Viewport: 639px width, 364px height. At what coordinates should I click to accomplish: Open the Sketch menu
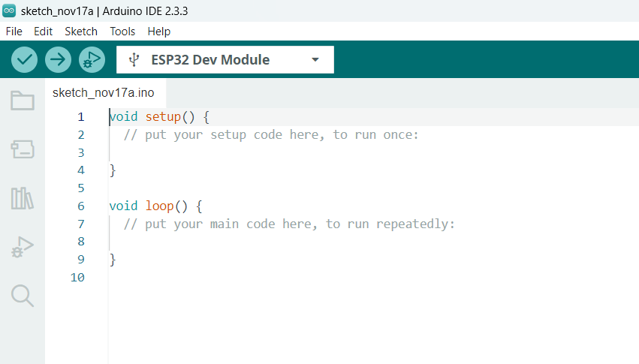click(x=81, y=32)
